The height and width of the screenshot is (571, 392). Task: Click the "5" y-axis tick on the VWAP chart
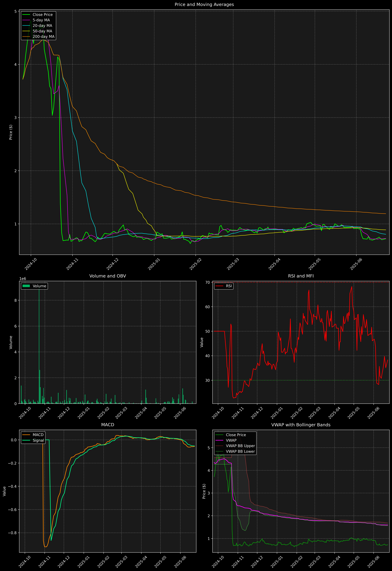pos(209,448)
